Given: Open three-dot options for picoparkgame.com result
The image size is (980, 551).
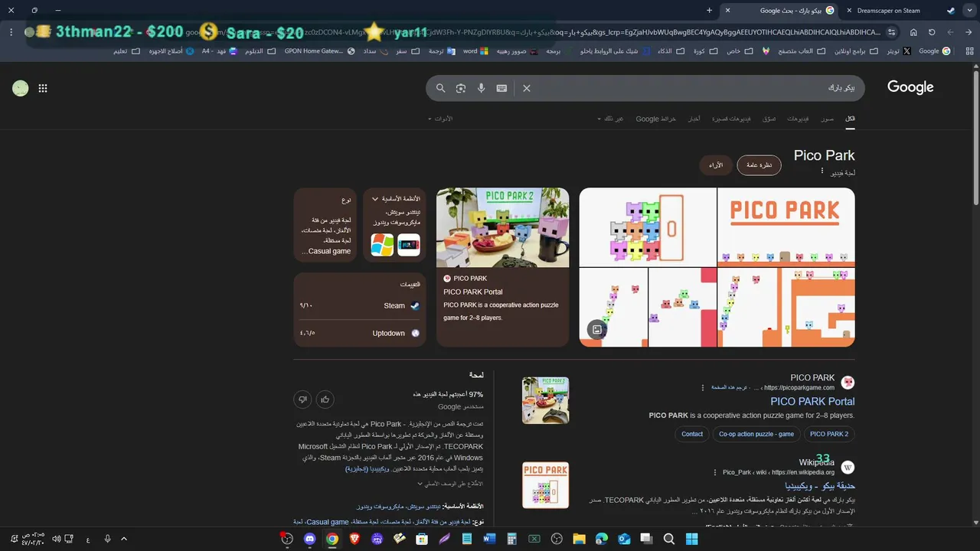Looking at the screenshot, I should [x=703, y=387].
